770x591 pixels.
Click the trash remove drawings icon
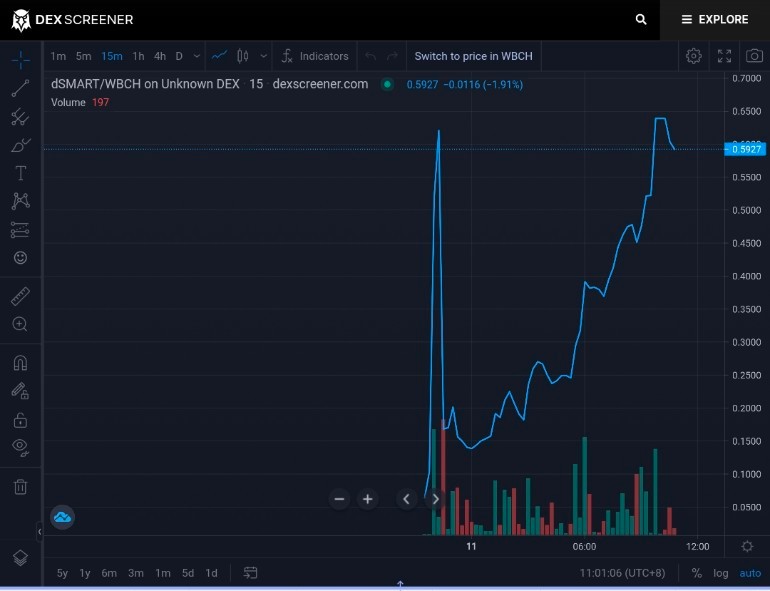coord(20,486)
